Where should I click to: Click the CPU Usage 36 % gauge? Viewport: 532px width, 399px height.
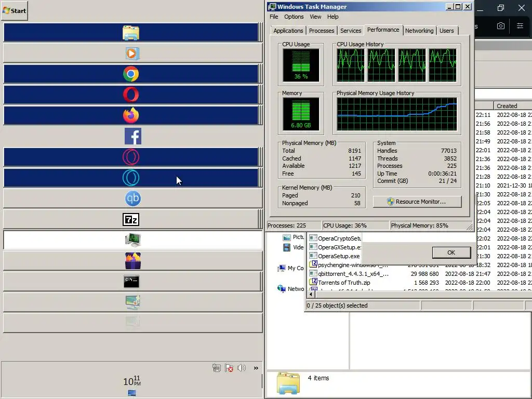301,65
